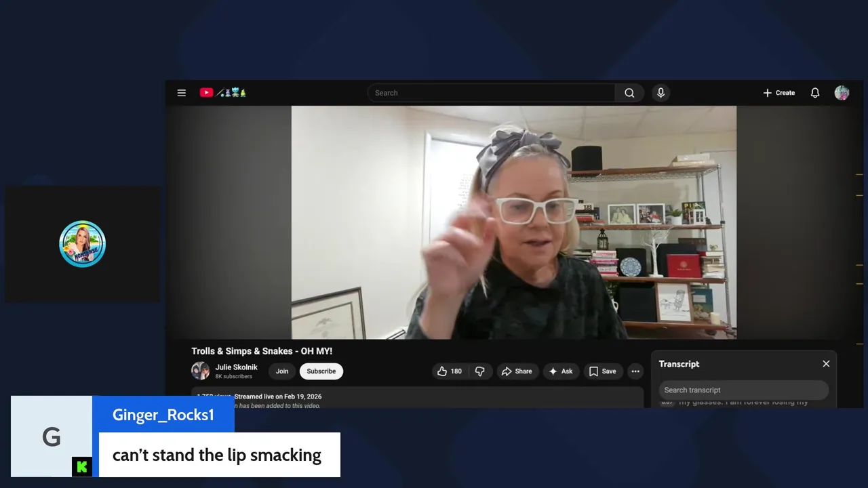
Task: Click the video player area
Action: (513, 222)
